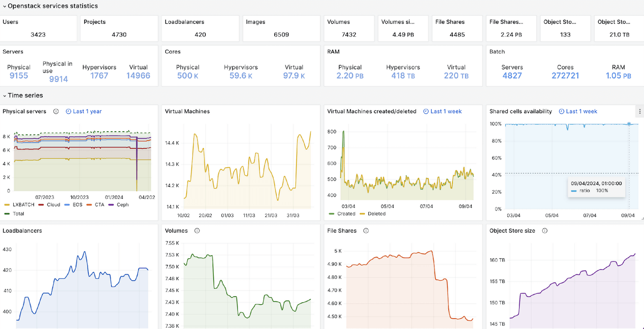
Task: Collapse the Openstack services statistics section
Action: (5, 6)
